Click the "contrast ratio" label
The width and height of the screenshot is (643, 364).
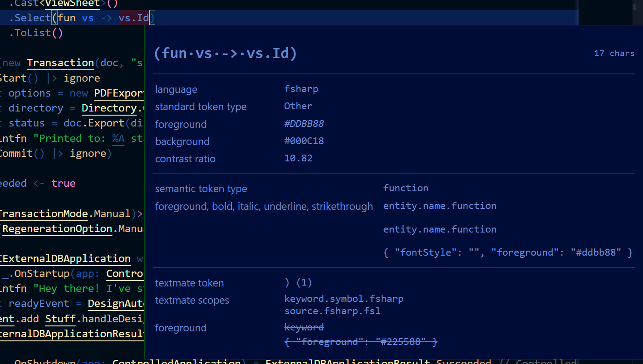185,159
